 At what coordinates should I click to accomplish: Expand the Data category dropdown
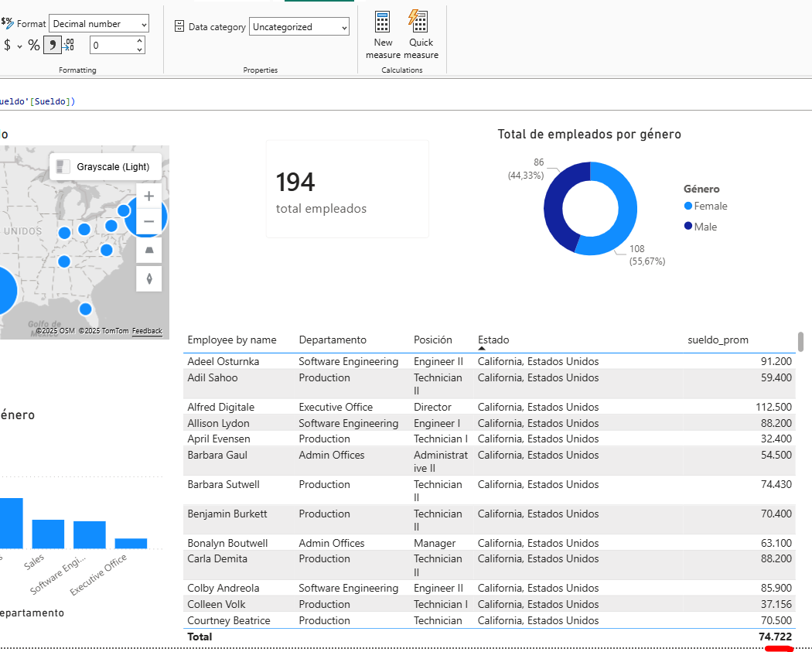(299, 27)
